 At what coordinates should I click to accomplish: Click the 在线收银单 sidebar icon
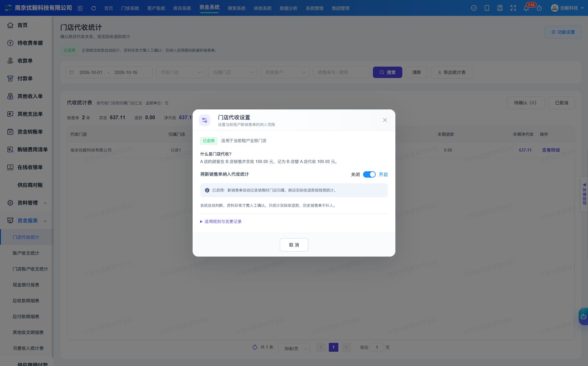click(x=10, y=167)
